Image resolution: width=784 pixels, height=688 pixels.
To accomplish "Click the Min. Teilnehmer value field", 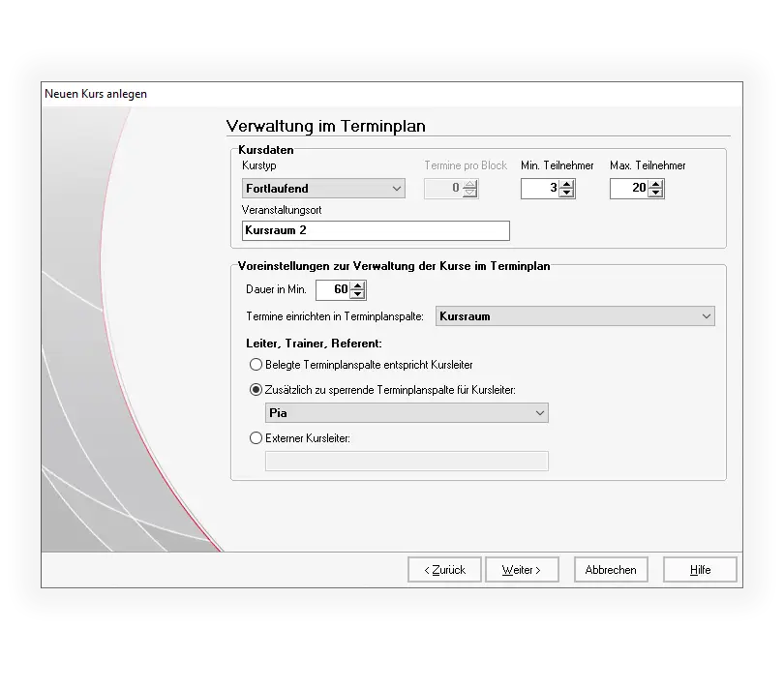I will [540, 189].
